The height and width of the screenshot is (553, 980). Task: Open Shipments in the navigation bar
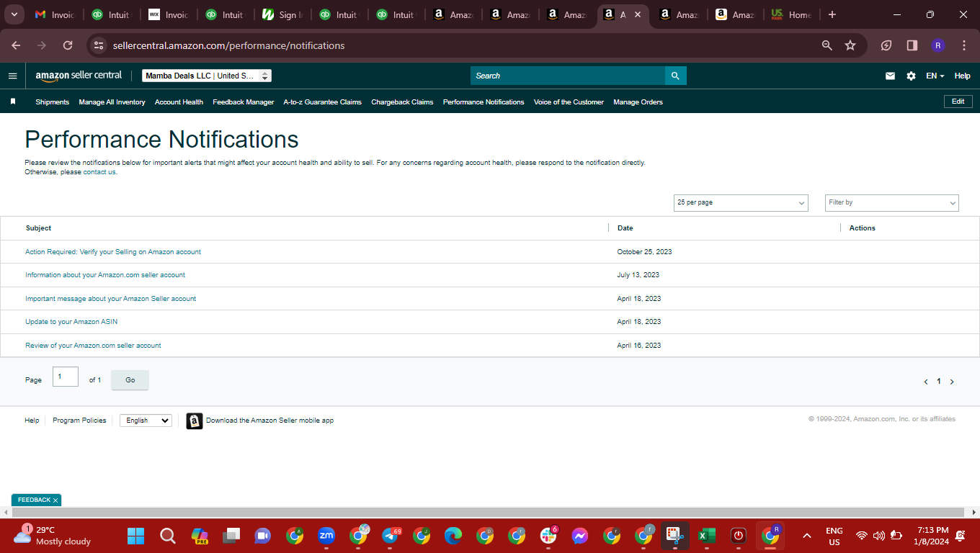pyautogui.click(x=53, y=102)
